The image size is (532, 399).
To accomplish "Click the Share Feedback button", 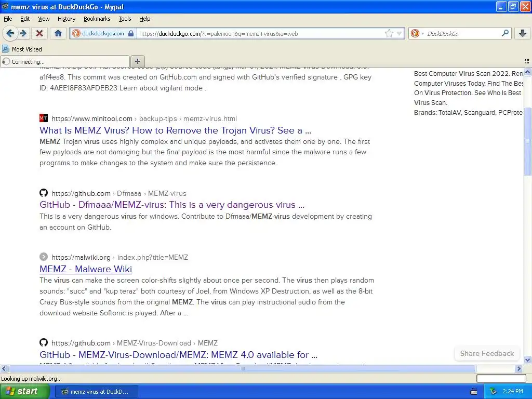I will pyautogui.click(x=487, y=353).
